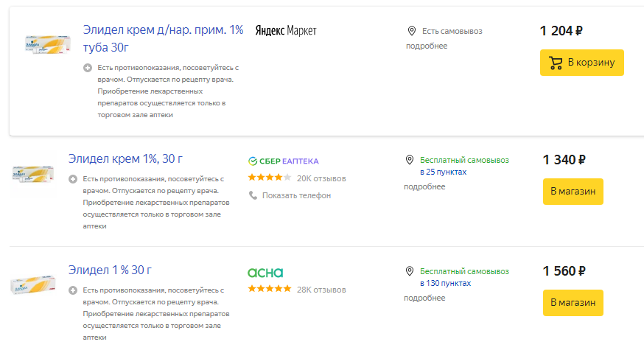The height and width of the screenshot is (353, 644).
Task: Click the plus warning icon in the АСНА listing
Action: click(73, 290)
